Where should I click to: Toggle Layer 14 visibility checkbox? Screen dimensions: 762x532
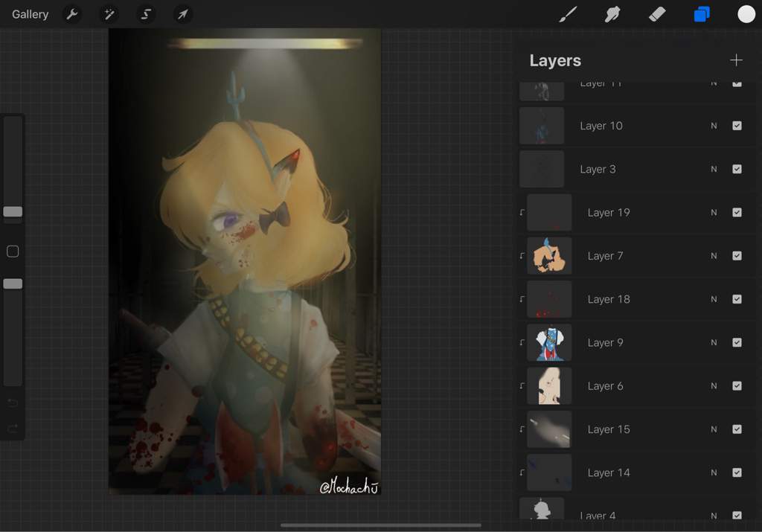click(737, 472)
